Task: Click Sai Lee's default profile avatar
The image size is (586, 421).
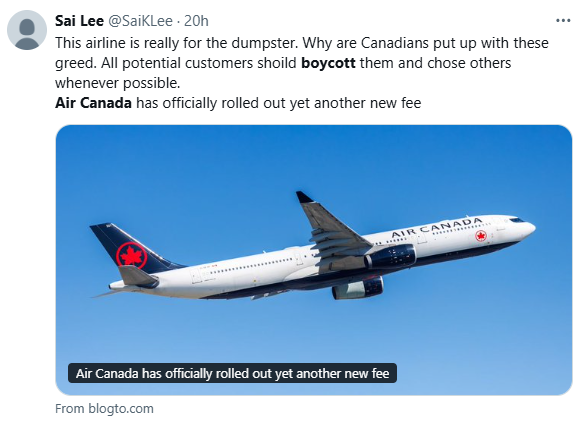Action: (27, 30)
